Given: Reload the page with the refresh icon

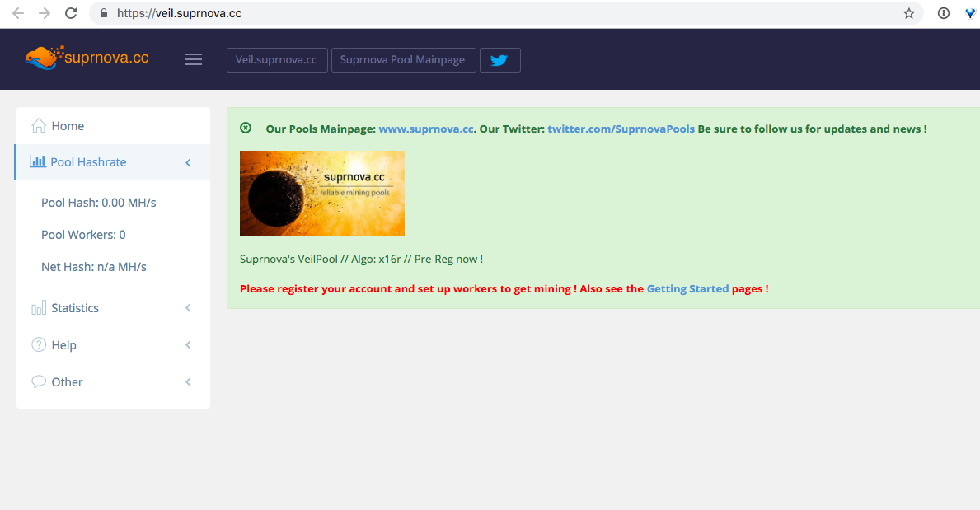Looking at the screenshot, I should click(71, 13).
